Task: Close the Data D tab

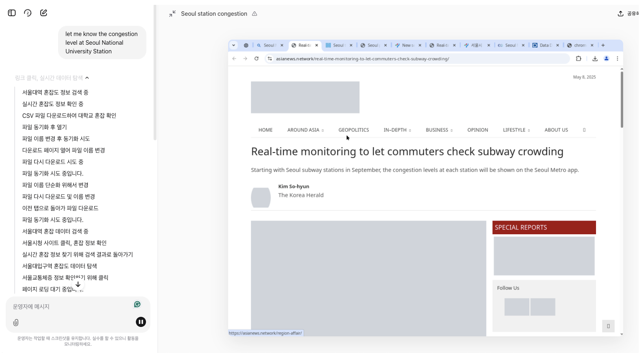Action: coord(558,45)
